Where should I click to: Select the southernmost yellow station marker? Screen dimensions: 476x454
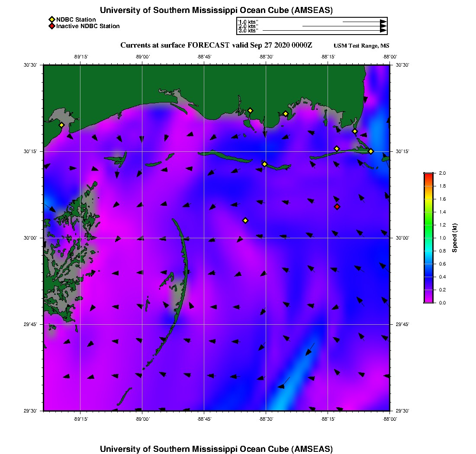point(245,221)
